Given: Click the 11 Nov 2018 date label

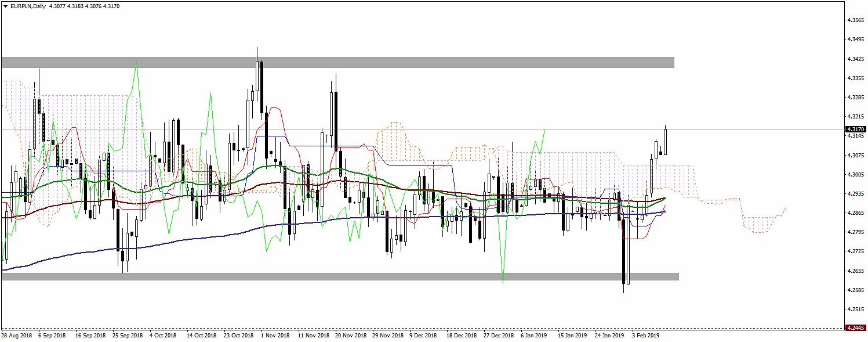Looking at the screenshot, I should point(313,336).
